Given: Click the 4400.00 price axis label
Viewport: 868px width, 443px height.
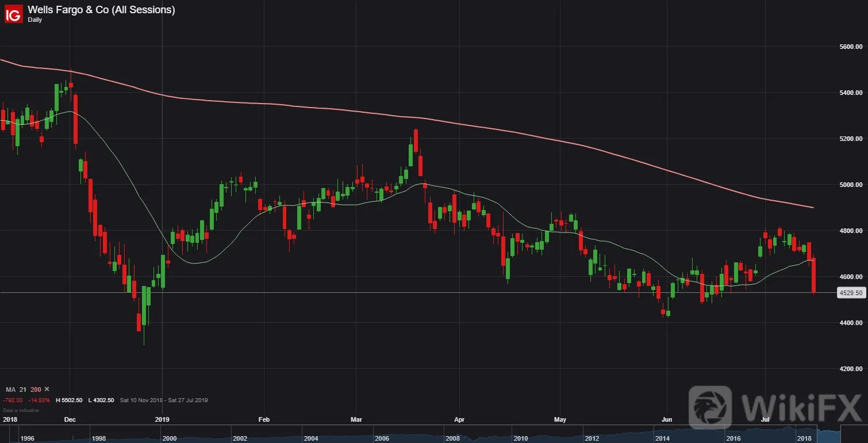Looking at the screenshot, I should [851, 323].
